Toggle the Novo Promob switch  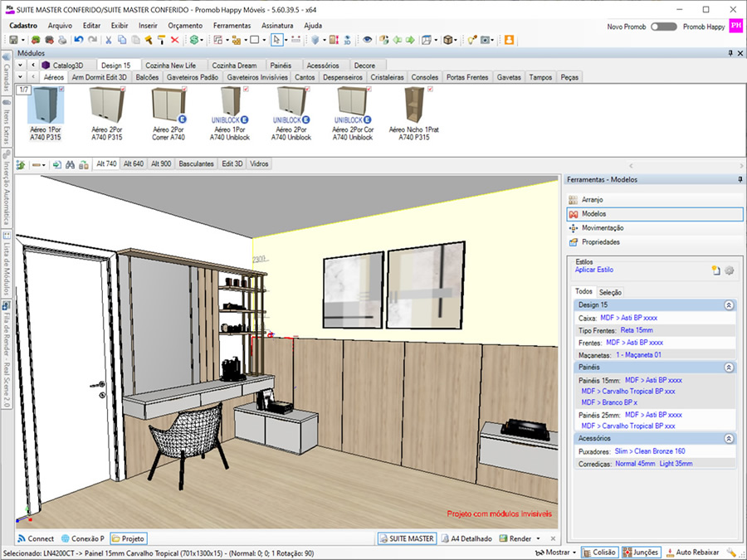click(x=663, y=27)
